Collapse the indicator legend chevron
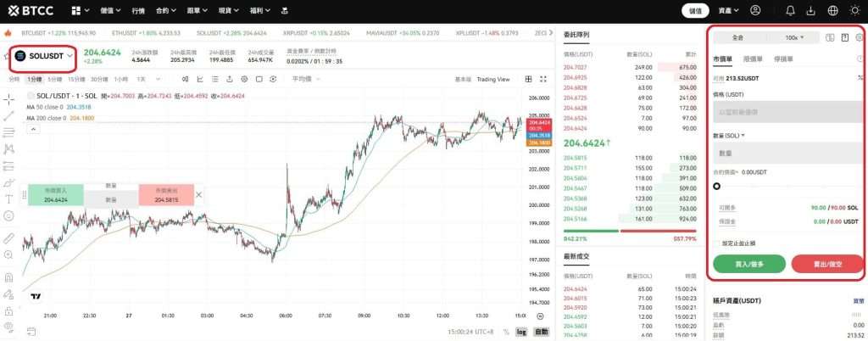The width and height of the screenshot is (868, 341). click(33, 129)
